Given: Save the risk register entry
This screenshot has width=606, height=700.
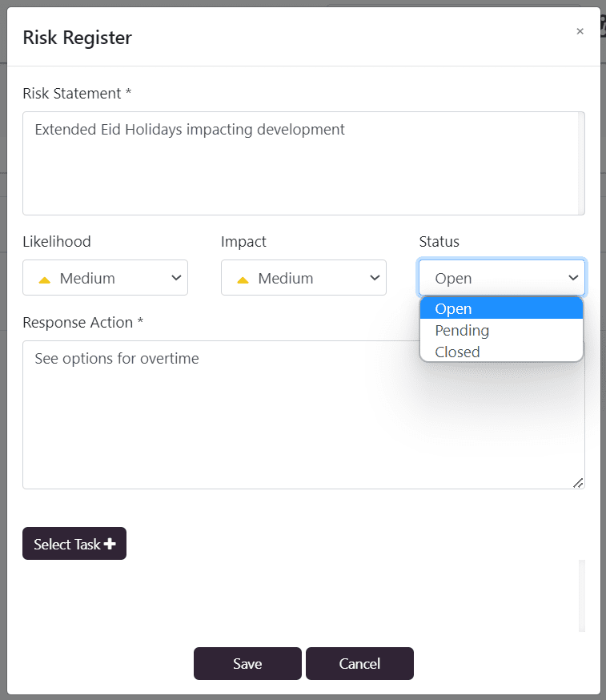Looking at the screenshot, I should point(247,663).
